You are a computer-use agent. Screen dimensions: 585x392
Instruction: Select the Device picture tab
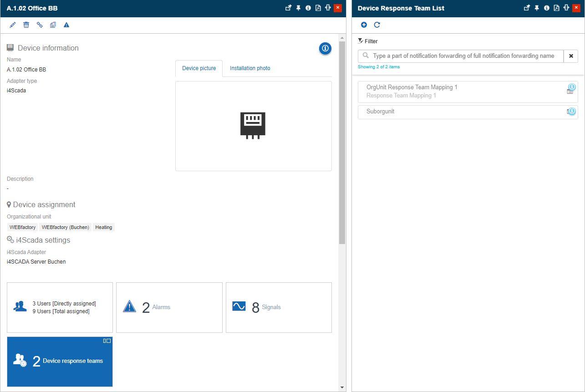point(199,68)
